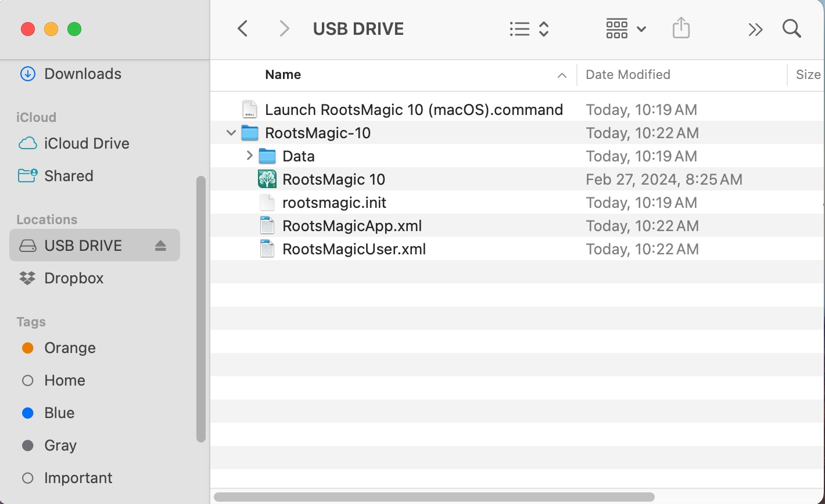Show more toolbar items via double chevron
Screen dimensions: 825x504
point(755,29)
